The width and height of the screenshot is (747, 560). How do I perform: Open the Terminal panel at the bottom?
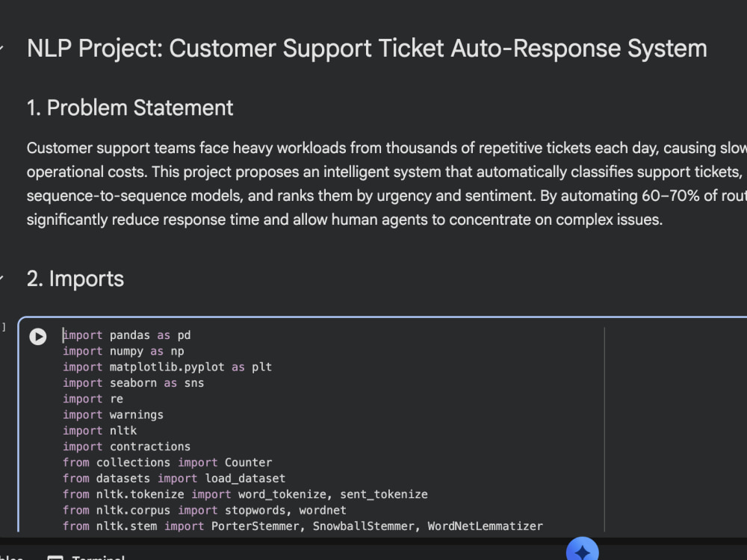(x=86, y=558)
